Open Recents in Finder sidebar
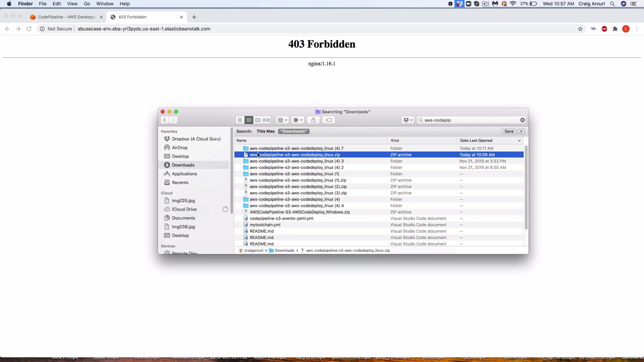 tap(180, 183)
